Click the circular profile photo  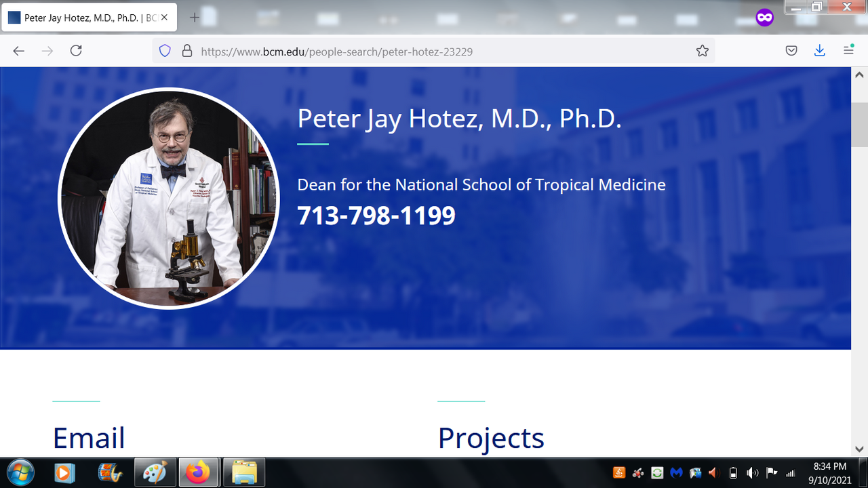(169, 198)
